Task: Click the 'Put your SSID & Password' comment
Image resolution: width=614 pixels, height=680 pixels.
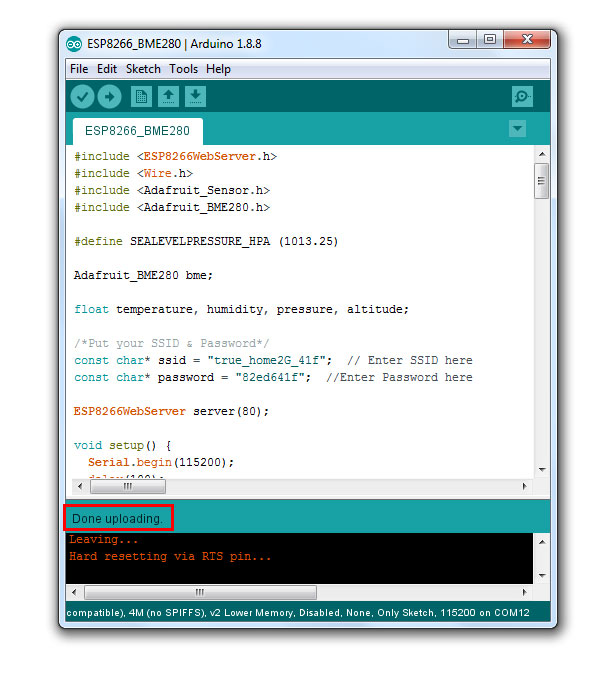Action: (172, 343)
